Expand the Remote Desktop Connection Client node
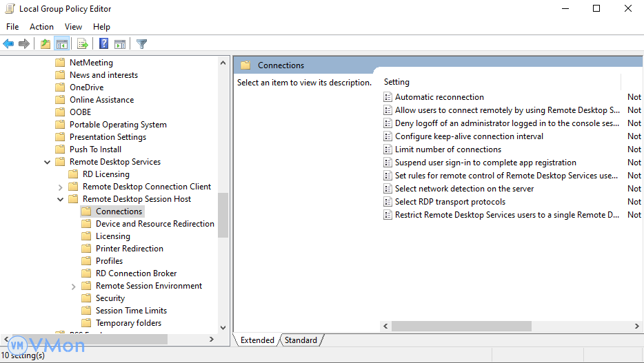The width and height of the screenshot is (644, 363). click(60, 187)
